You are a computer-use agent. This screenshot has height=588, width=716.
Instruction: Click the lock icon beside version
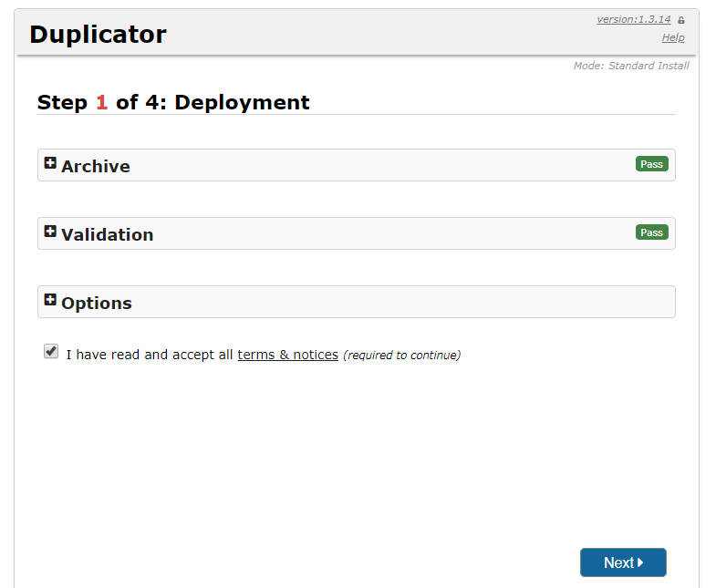[681, 20]
